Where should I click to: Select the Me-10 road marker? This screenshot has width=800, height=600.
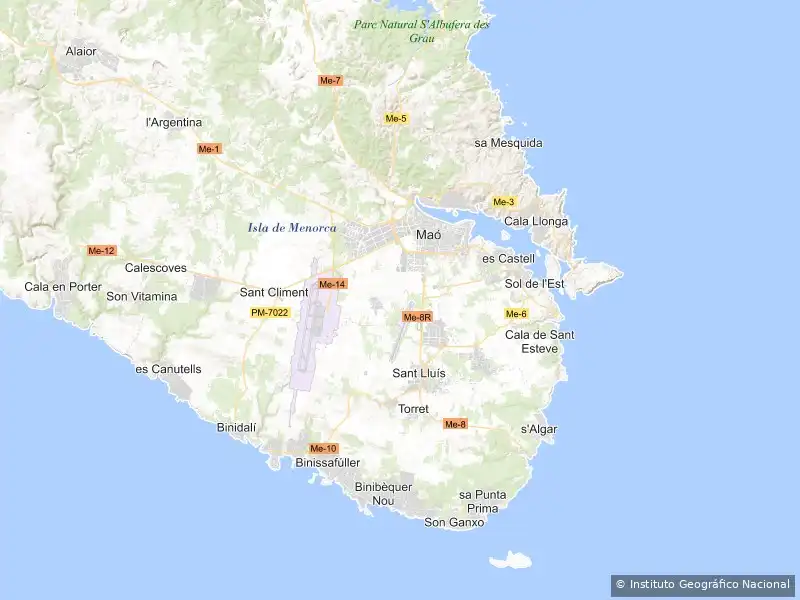(x=323, y=448)
